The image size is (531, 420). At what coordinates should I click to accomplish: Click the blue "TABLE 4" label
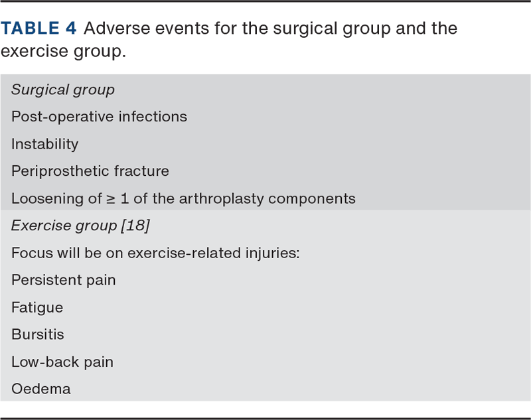[38, 29]
